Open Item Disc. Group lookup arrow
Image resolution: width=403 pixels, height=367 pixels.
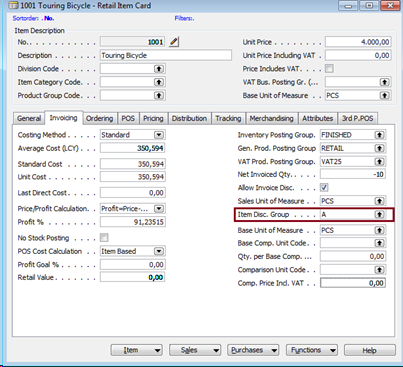pos(379,214)
